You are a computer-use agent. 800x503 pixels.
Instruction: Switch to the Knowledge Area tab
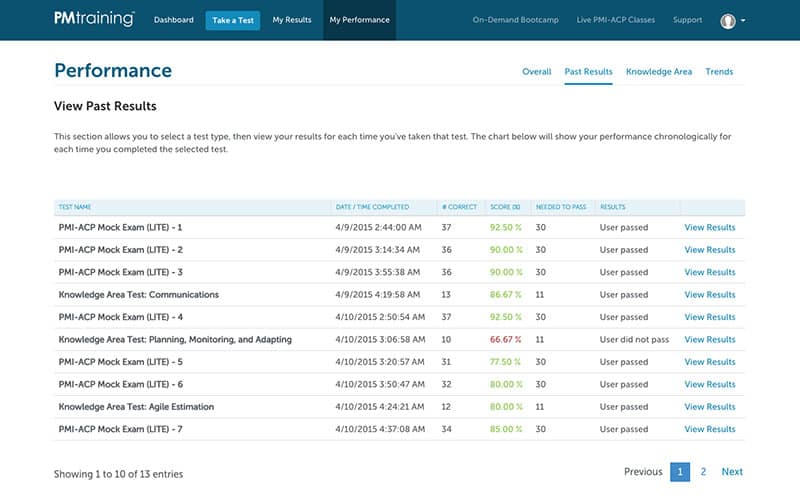click(x=659, y=71)
